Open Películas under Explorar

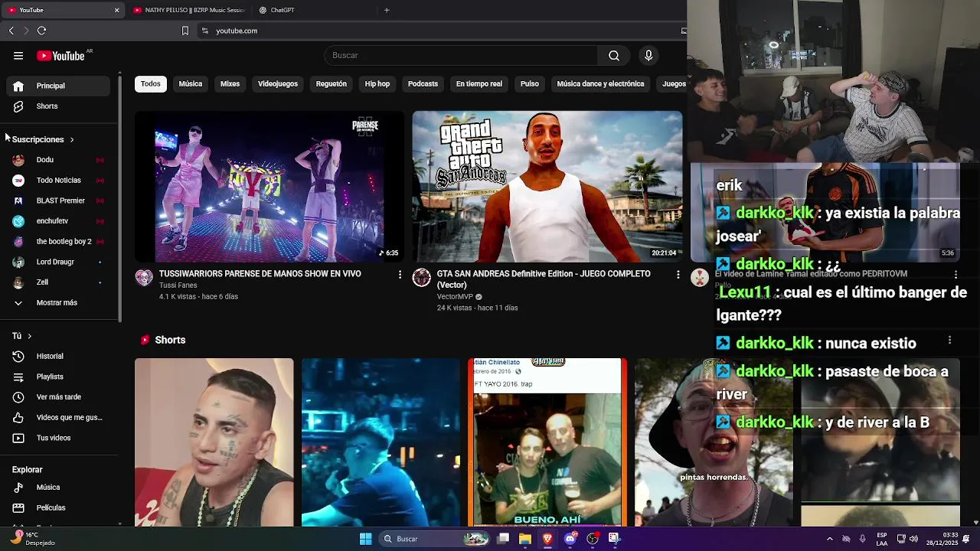tap(60, 507)
